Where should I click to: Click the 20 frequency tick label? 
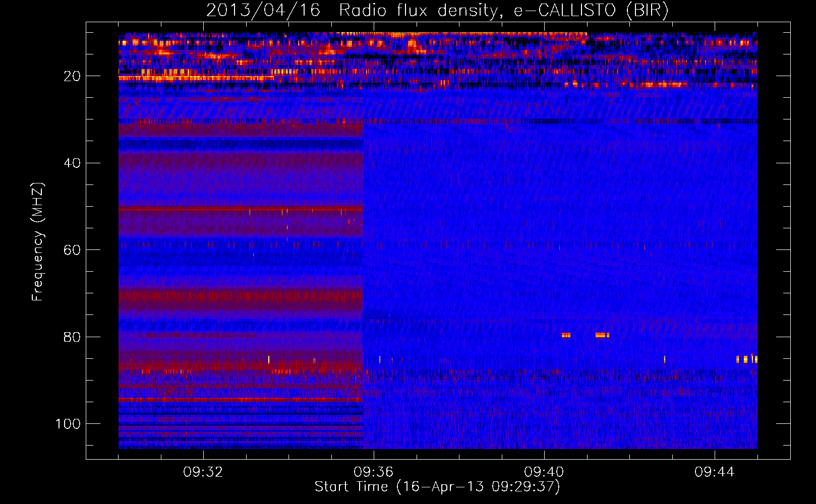click(72, 77)
